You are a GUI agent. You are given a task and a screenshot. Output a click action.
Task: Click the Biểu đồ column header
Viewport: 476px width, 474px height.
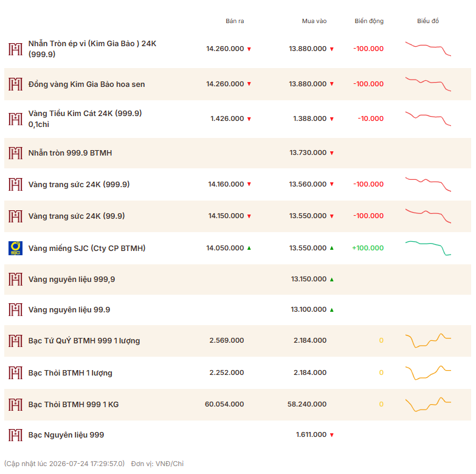(428, 21)
